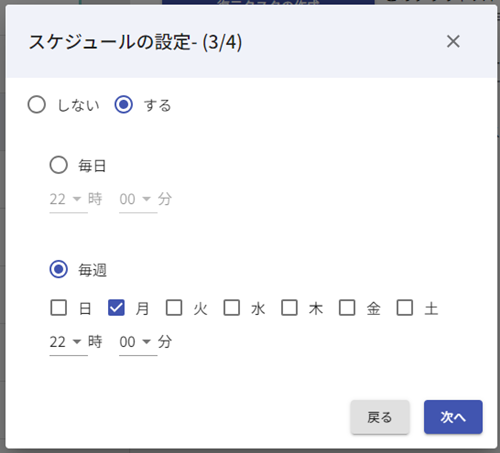This screenshot has width=500, height=453.
Task: Check the 水 (Wednesday) checkbox
Action: (232, 307)
